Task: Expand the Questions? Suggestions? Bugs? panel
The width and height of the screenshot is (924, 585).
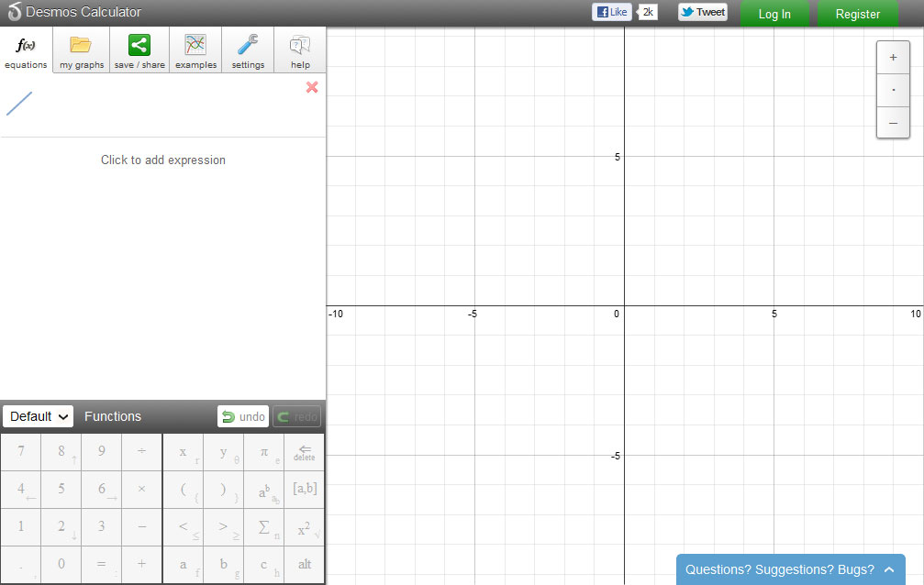Action: (790, 569)
